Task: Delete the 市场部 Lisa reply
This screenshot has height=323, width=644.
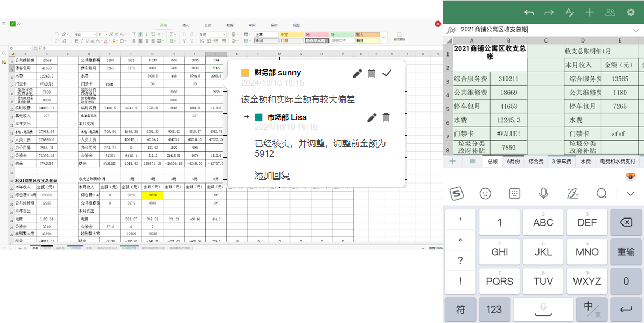Action: tap(386, 118)
